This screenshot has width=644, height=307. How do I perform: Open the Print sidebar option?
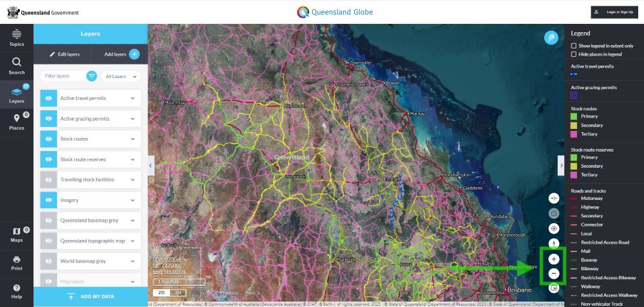pyautogui.click(x=17, y=262)
